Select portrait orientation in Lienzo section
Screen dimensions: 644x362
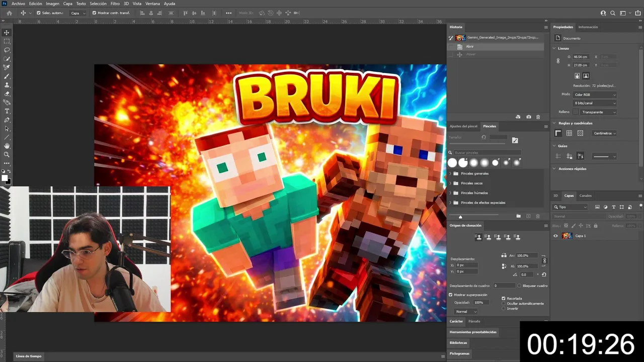coord(577,76)
